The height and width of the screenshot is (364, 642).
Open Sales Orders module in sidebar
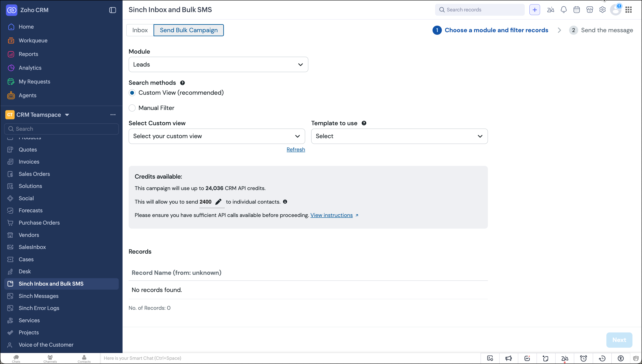34,174
